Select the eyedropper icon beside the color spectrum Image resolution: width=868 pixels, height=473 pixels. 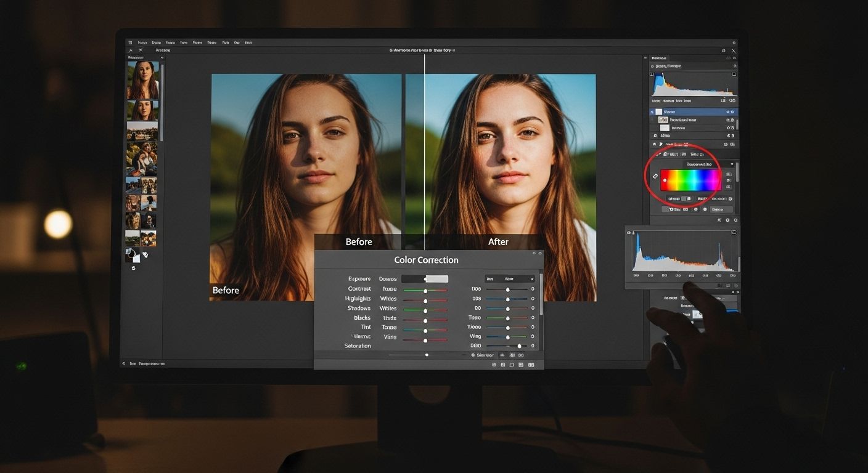[655, 177]
